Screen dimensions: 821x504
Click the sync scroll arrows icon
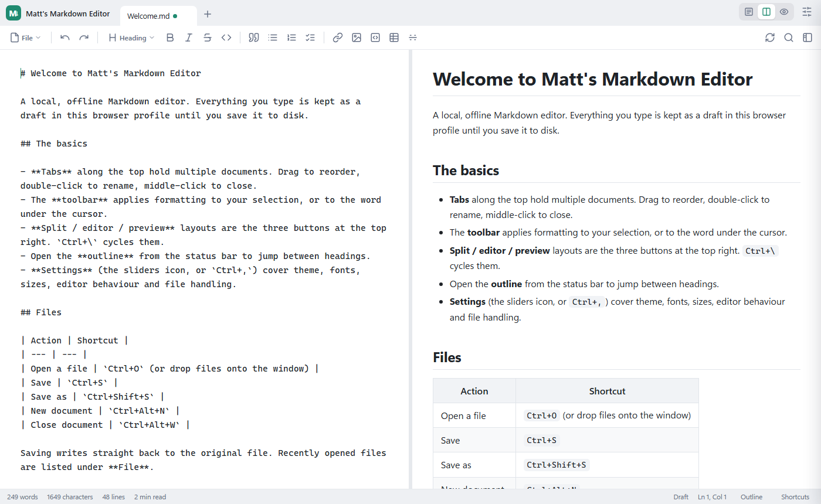770,38
